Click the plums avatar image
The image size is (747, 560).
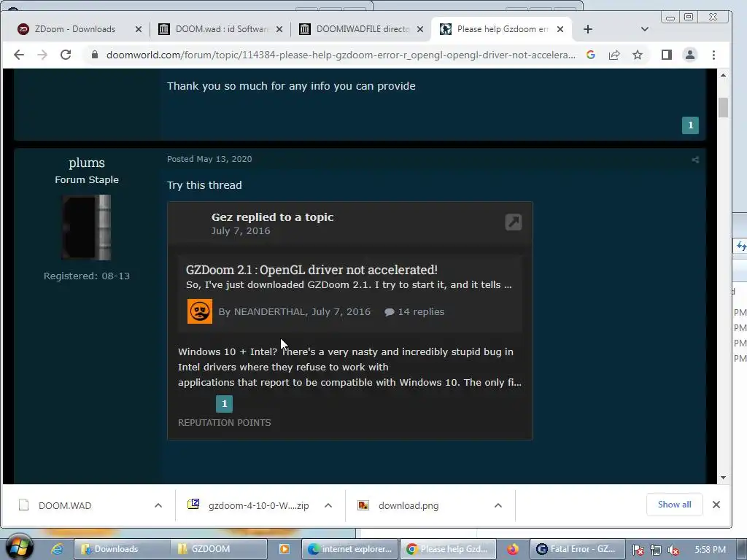[x=87, y=227]
